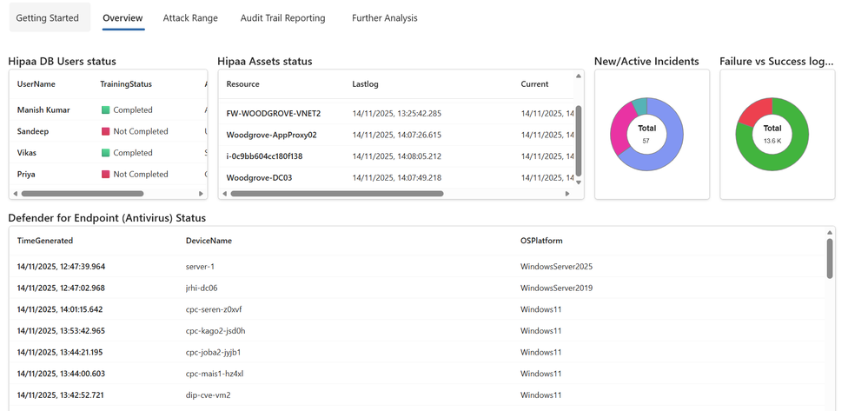Go to the Further Analysis tab
Screen dimensions: 868x411
tap(384, 17)
